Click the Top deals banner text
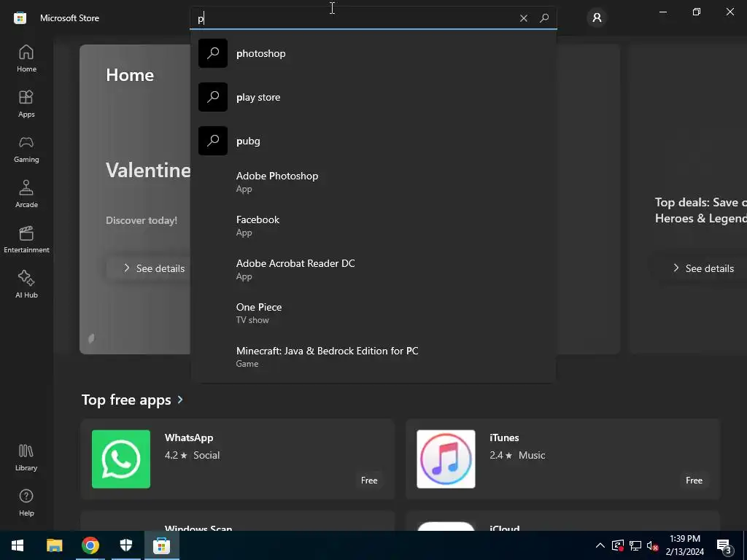Viewport: 747px width, 560px height. pos(700,210)
